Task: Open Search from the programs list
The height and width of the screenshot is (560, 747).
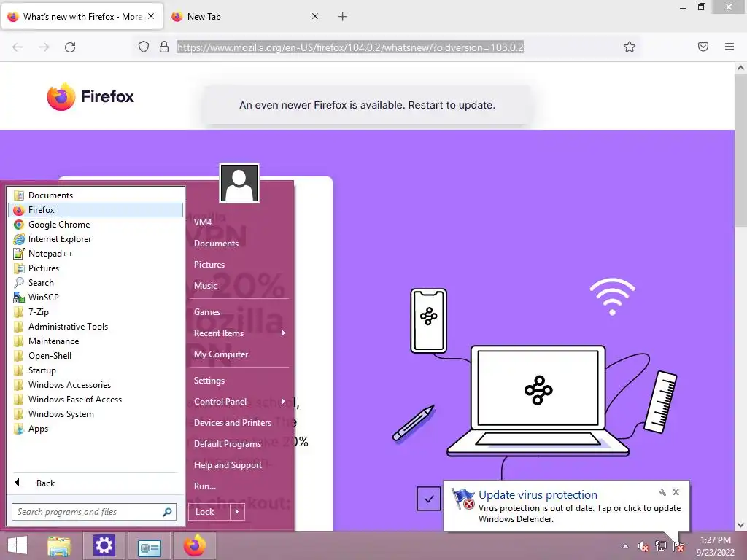Action: pyautogui.click(x=96, y=283)
